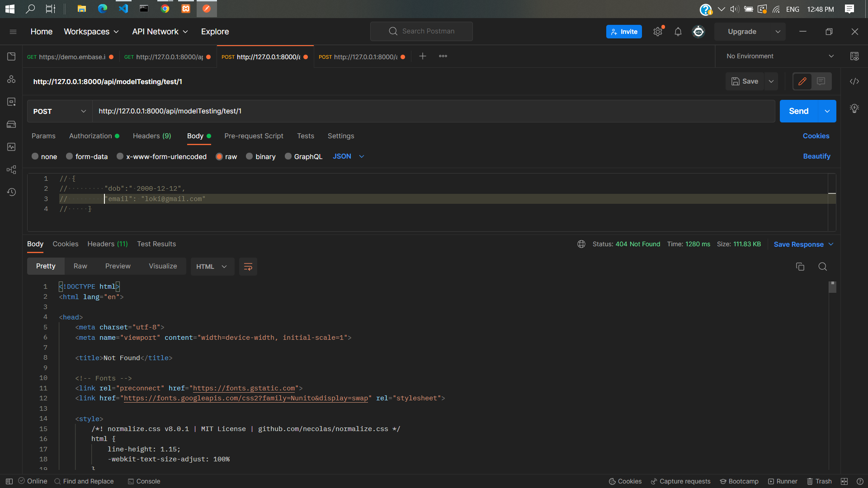Click the Search icon in response panel

(x=822, y=266)
